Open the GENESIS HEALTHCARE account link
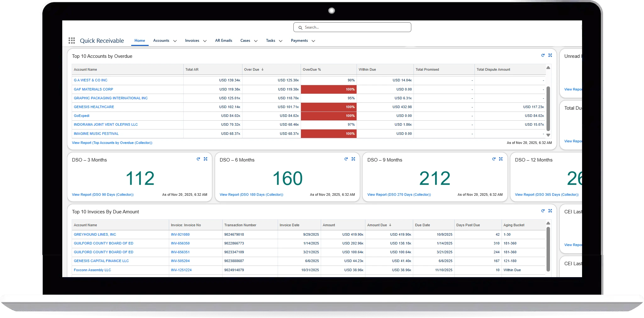This screenshot has height=318, width=644. pyautogui.click(x=94, y=107)
